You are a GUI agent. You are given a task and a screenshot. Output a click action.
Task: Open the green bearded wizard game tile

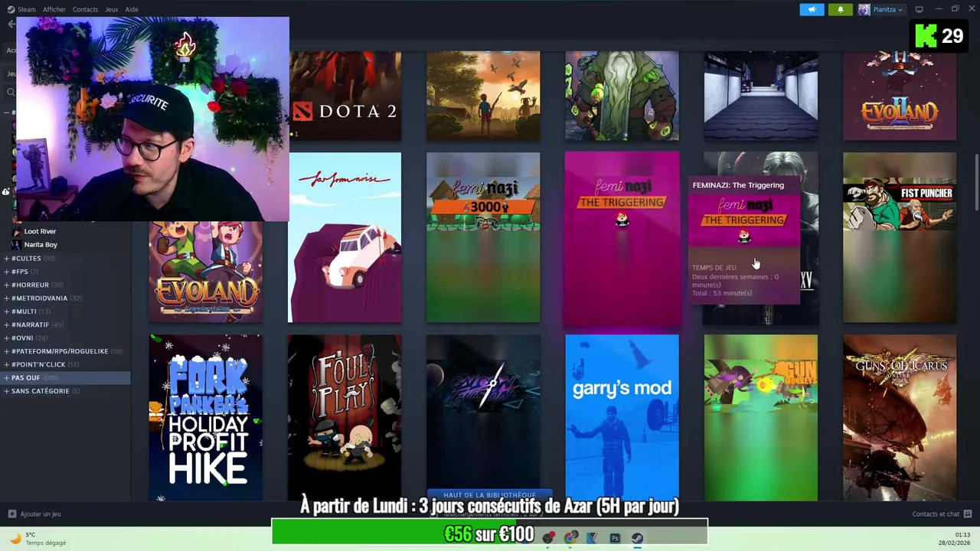click(x=622, y=96)
